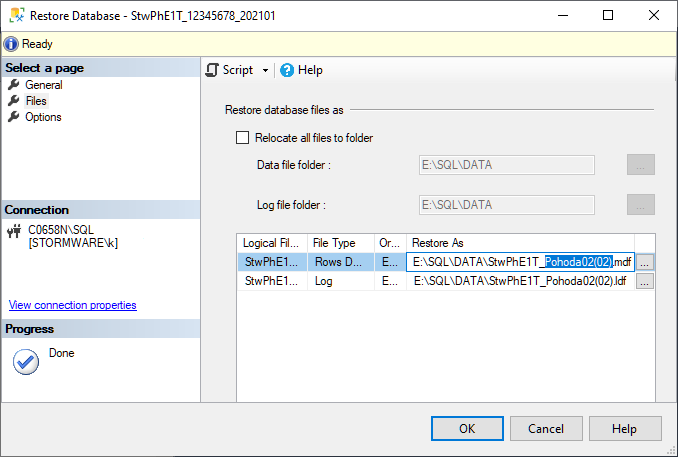Click the browse button for the mdf file

click(646, 262)
